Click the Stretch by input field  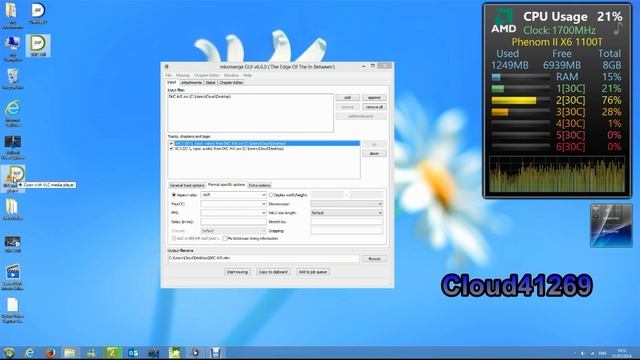(x=347, y=222)
